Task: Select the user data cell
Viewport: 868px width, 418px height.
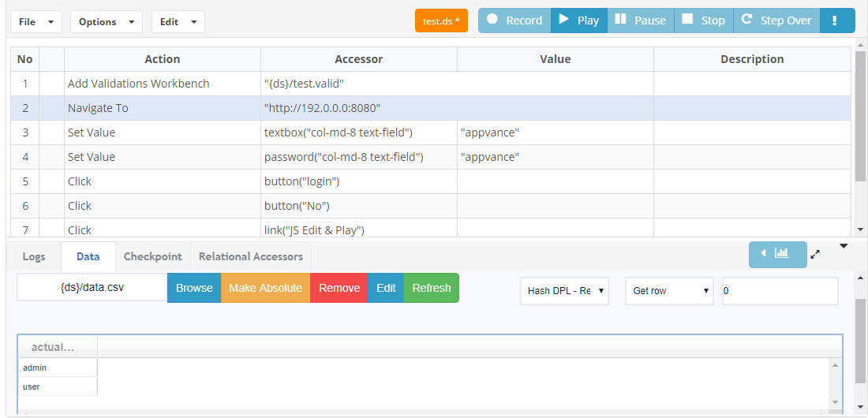Action: [x=58, y=386]
